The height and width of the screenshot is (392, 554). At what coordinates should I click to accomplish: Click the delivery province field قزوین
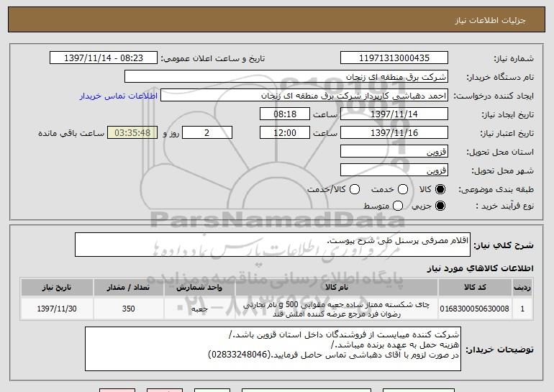click(x=394, y=151)
